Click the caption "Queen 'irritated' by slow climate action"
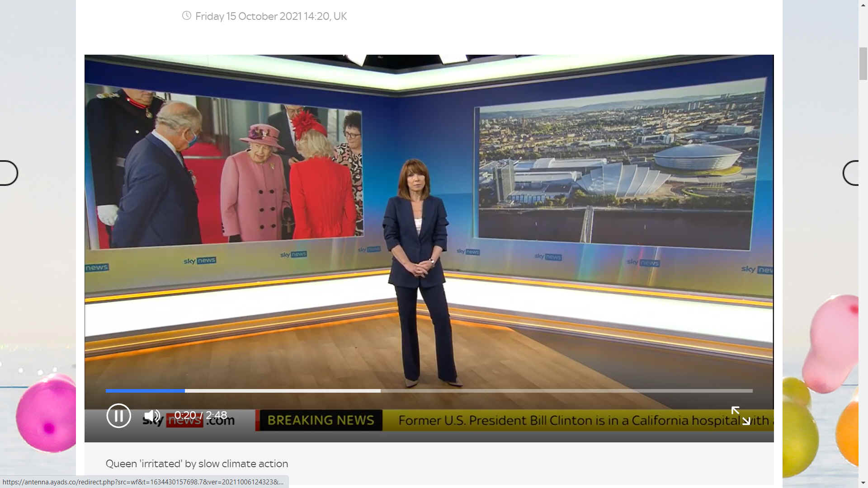868x488 pixels. (197, 464)
